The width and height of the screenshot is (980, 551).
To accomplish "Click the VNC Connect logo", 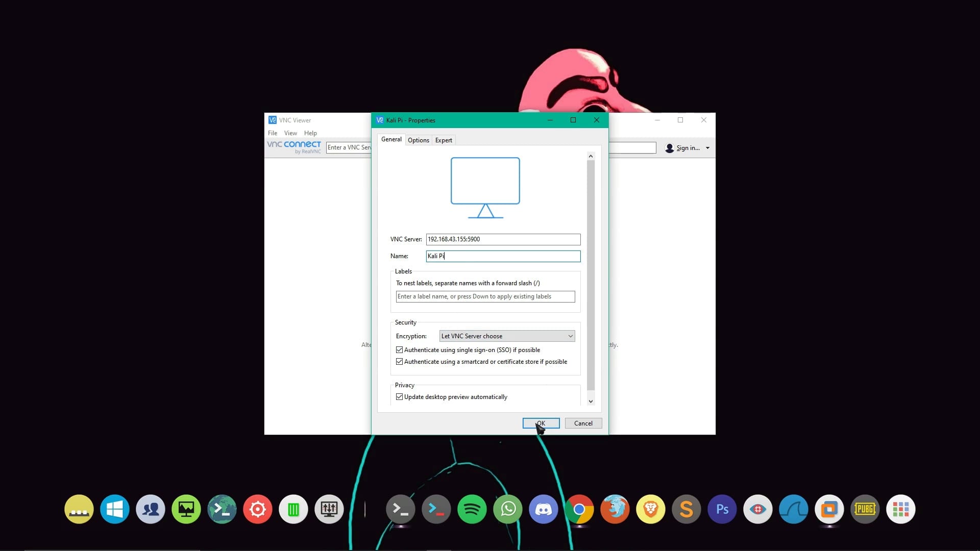I will tap(294, 147).
